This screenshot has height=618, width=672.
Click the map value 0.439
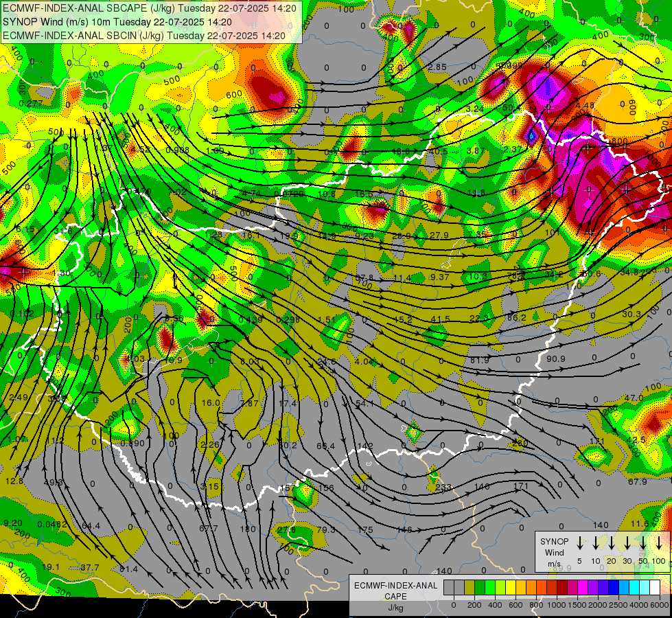point(251,319)
